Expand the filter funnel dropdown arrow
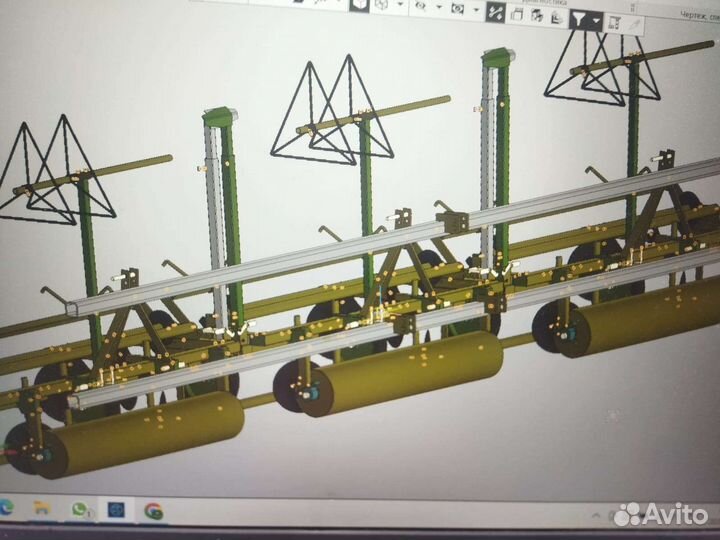This screenshot has width=720, height=540. point(596,21)
